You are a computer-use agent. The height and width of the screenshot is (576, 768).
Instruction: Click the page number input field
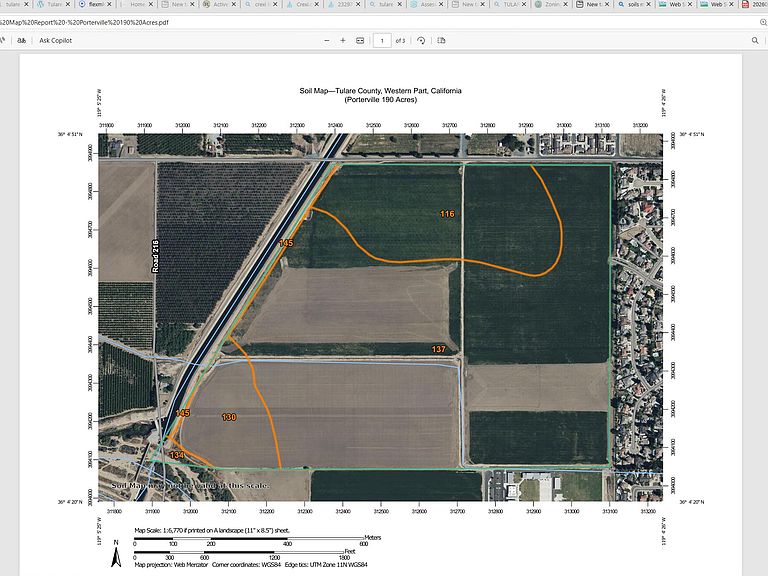tap(382, 41)
